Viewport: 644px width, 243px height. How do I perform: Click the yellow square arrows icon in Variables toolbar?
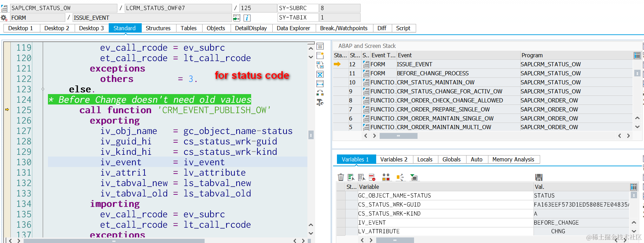(x=400, y=177)
